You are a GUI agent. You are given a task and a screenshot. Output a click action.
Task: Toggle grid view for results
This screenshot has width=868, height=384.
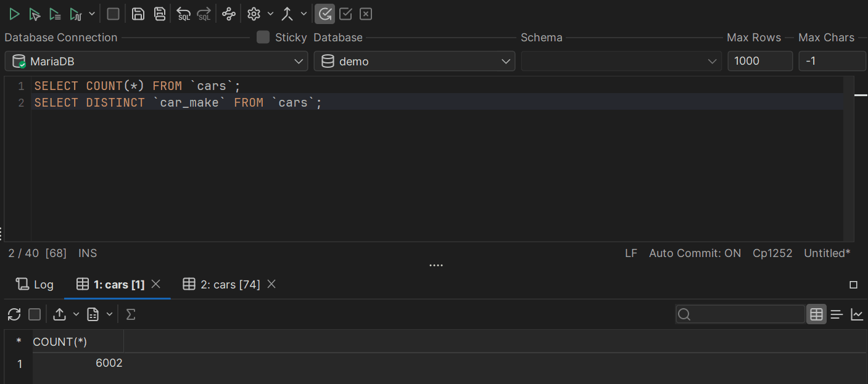(816, 314)
